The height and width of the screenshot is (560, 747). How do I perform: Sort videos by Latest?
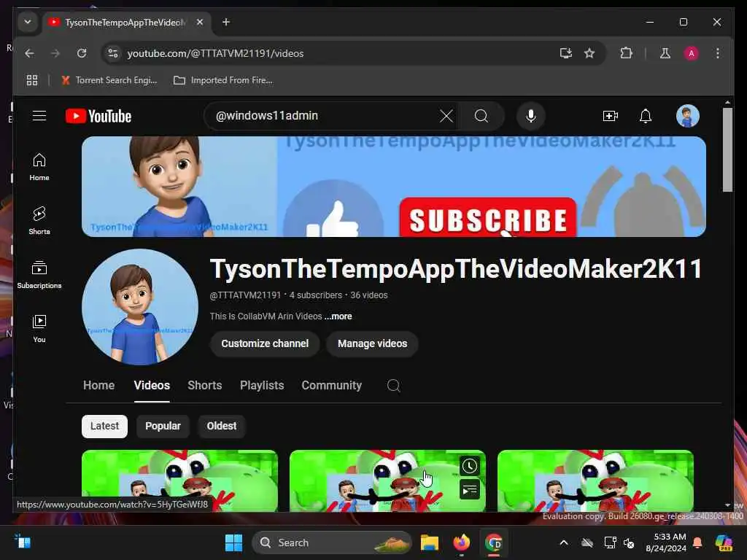pyautogui.click(x=104, y=426)
